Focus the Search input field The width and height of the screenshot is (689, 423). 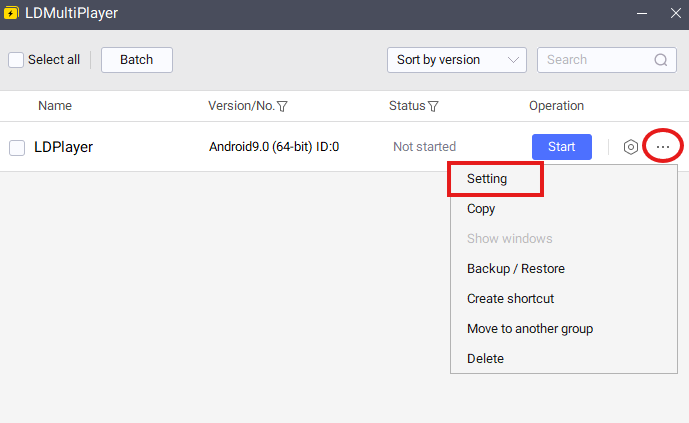click(606, 60)
